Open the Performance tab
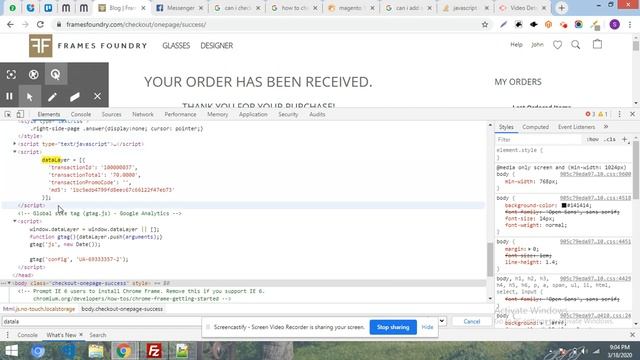The height and width of the screenshot is (360, 640). click(x=180, y=114)
